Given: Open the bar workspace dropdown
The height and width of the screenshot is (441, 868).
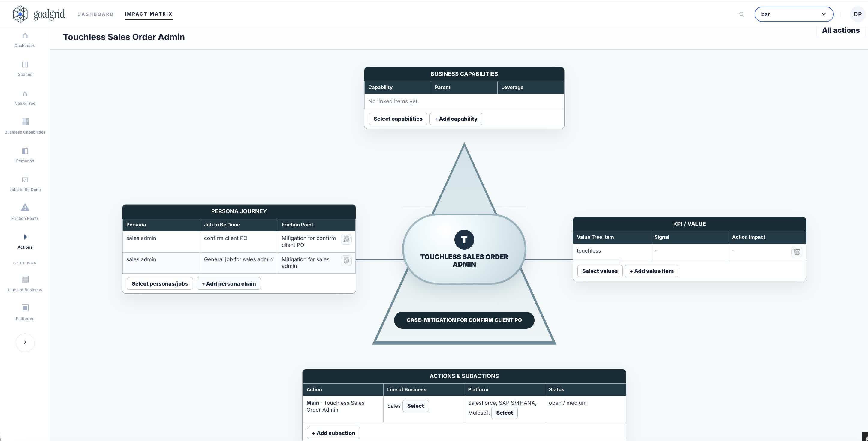Looking at the screenshot, I should (794, 14).
